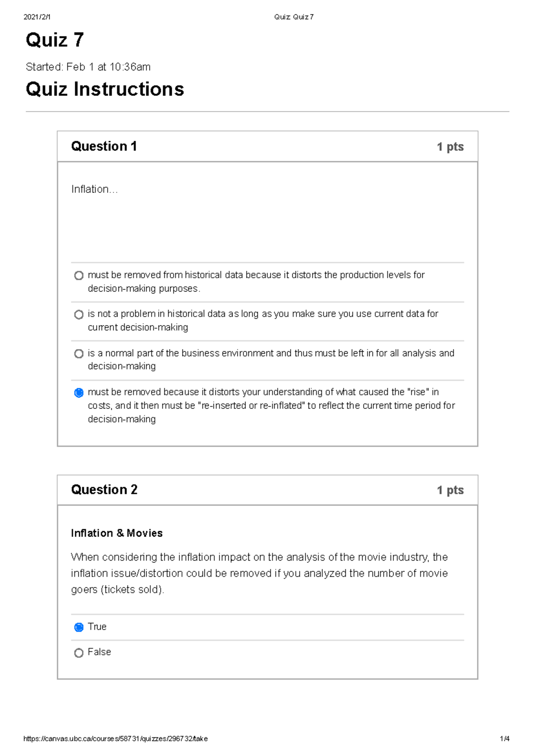Click the Inflation… question prompt text
The width and height of the screenshot is (534, 756).
(93, 189)
